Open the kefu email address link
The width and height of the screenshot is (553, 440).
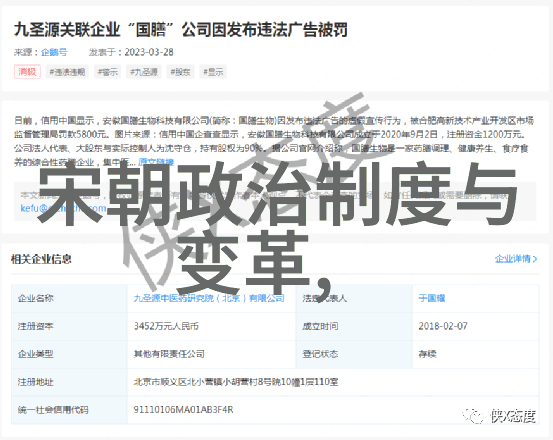coord(63,208)
